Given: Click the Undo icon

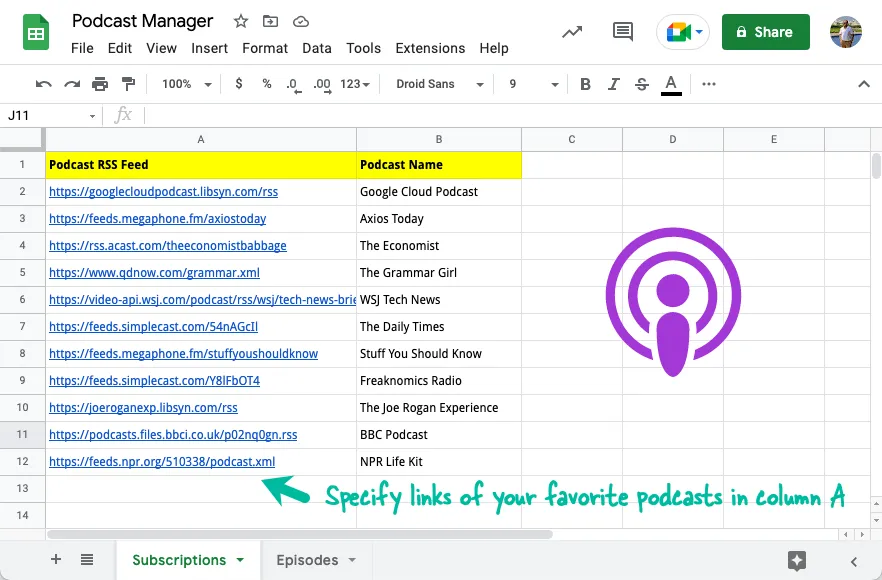Looking at the screenshot, I should 44,84.
